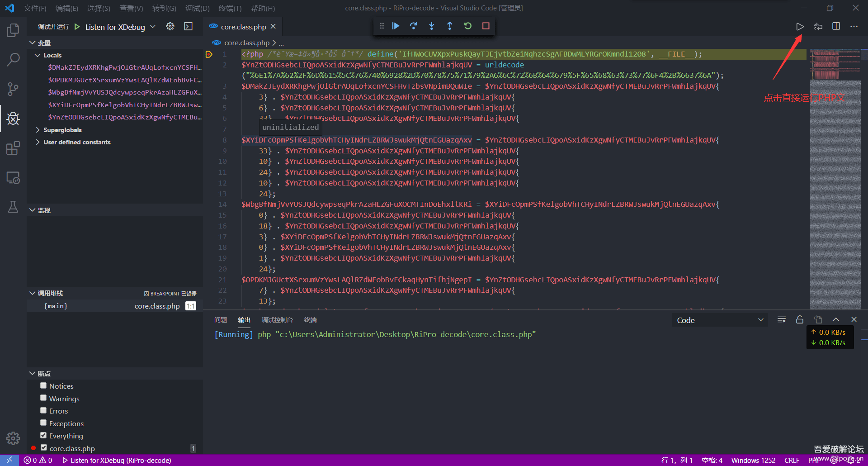The height and width of the screenshot is (466, 868).
Task: Switch to the 调试控制台 panel tab
Action: coord(277,320)
